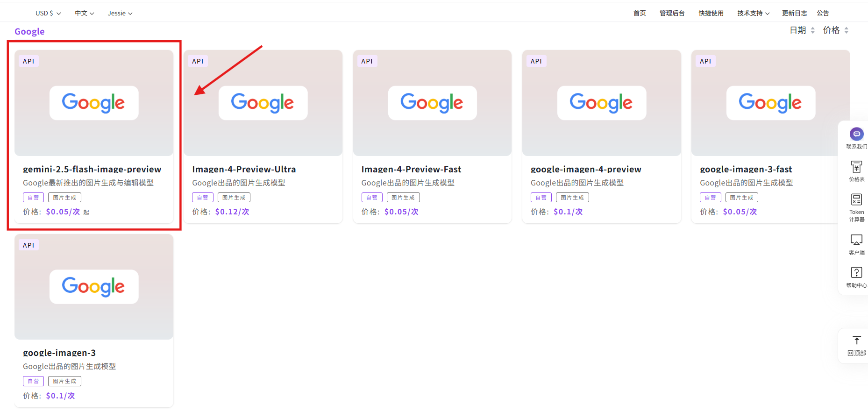Click the Imagen-4-Preview-Ultra description Google出品的图片生成模型
This screenshot has width=868, height=412.
(239, 183)
